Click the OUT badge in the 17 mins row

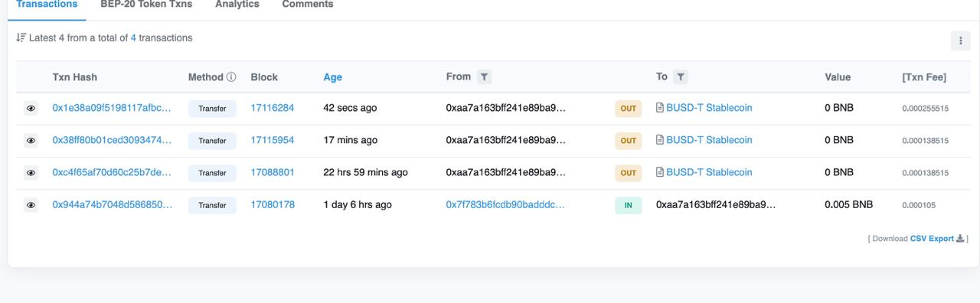pyautogui.click(x=629, y=141)
